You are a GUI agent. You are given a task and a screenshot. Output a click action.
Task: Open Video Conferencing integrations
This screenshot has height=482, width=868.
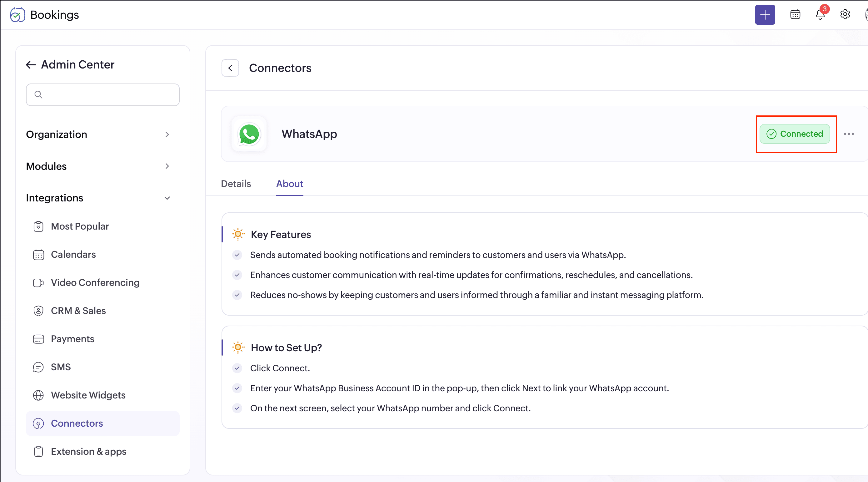click(95, 283)
